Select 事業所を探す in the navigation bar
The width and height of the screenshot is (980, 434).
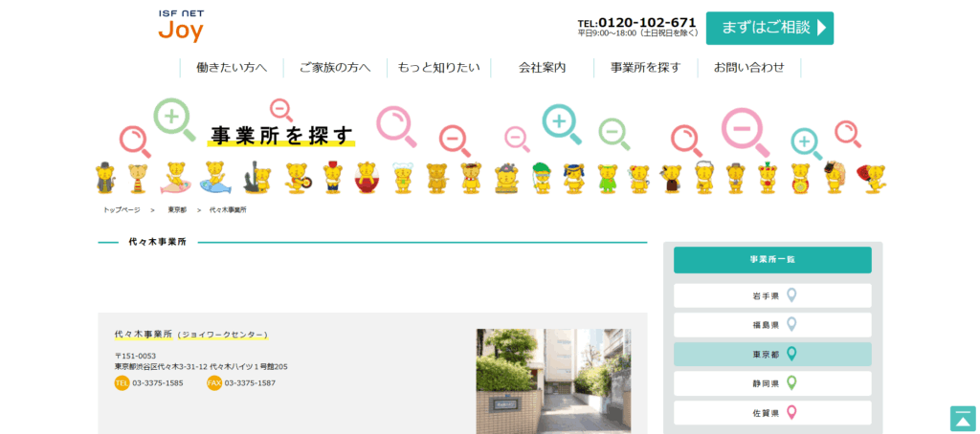click(x=646, y=68)
